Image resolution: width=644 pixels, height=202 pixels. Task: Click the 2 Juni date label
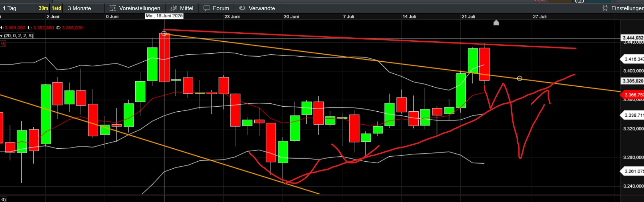(53, 17)
